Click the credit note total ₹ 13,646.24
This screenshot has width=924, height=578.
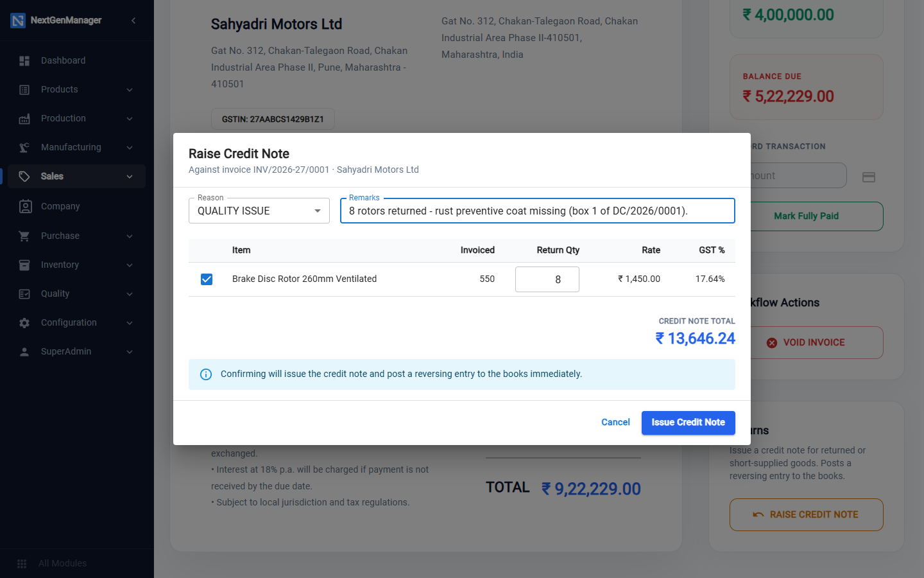pyautogui.click(x=695, y=338)
